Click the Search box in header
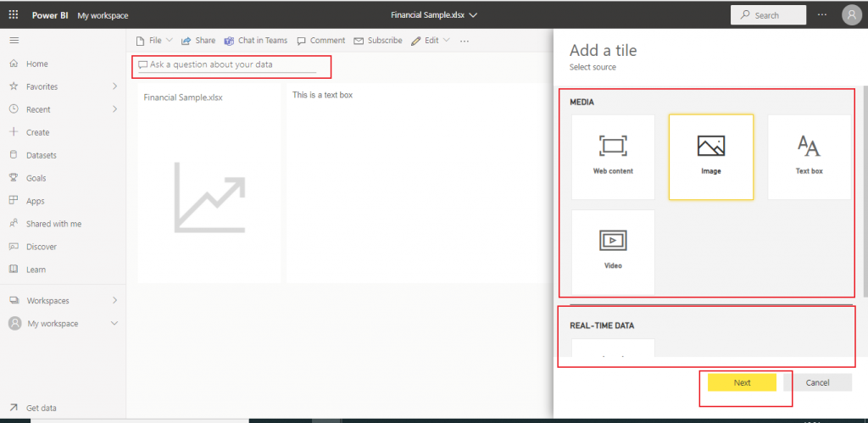The image size is (868, 423). [x=768, y=15]
